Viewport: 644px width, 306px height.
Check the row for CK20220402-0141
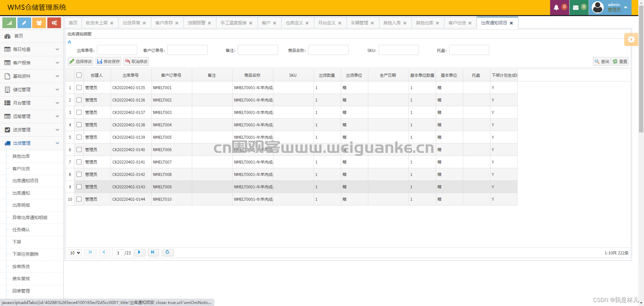pos(79,162)
